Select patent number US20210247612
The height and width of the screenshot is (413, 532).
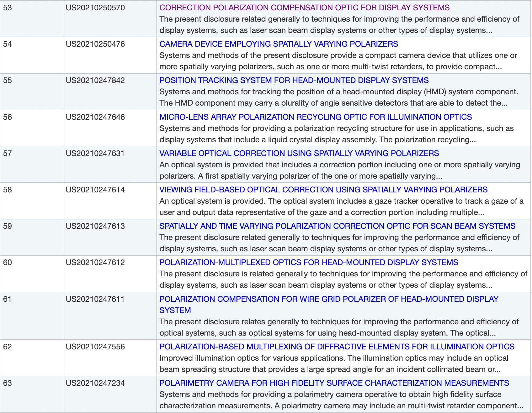pos(95,262)
